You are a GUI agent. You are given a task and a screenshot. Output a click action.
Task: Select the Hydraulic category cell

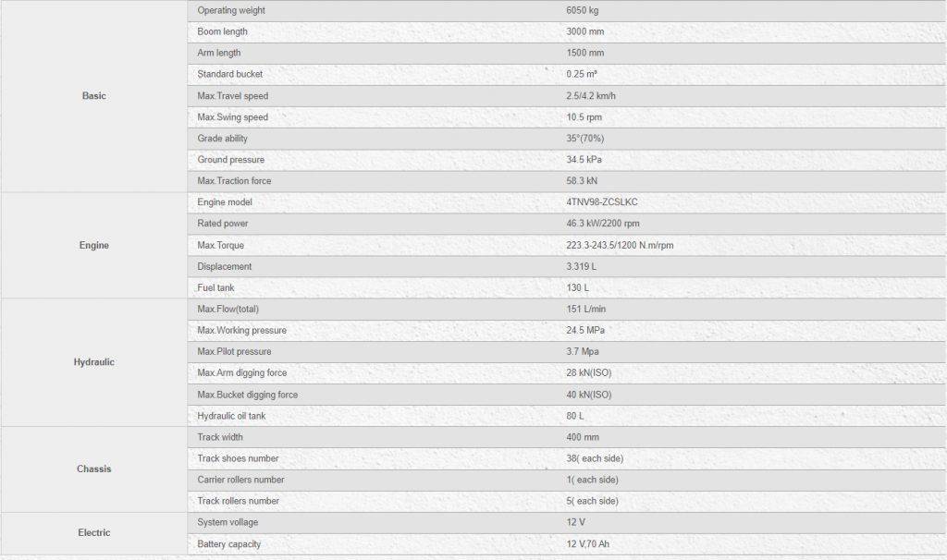[x=94, y=362]
